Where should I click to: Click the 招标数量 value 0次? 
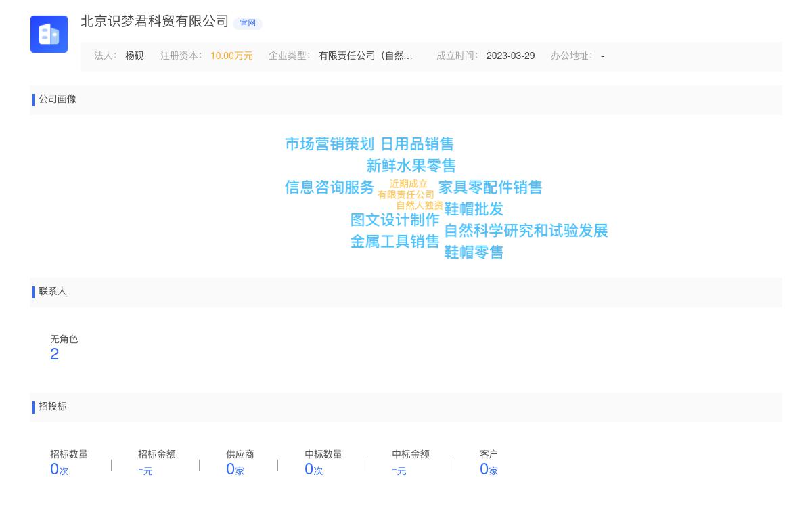pyautogui.click(x=60, y=470)
